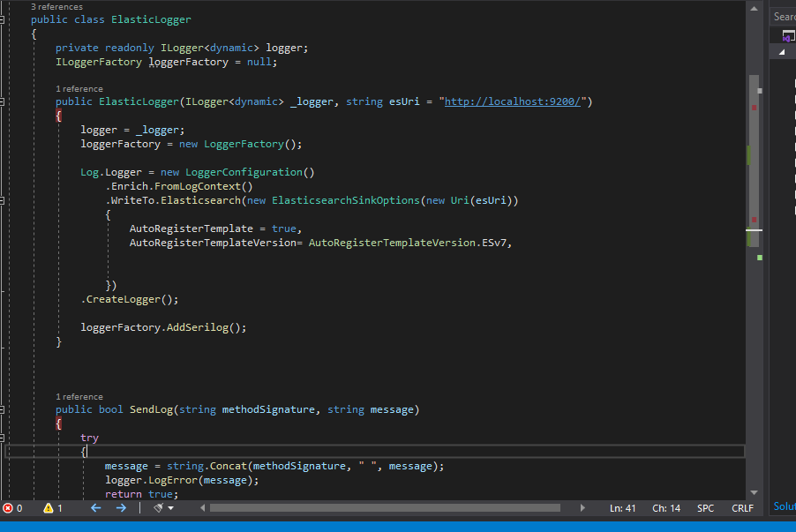Collapse the ElasticLogger constructor outline region
796x532 pixels.
point(2,102)
